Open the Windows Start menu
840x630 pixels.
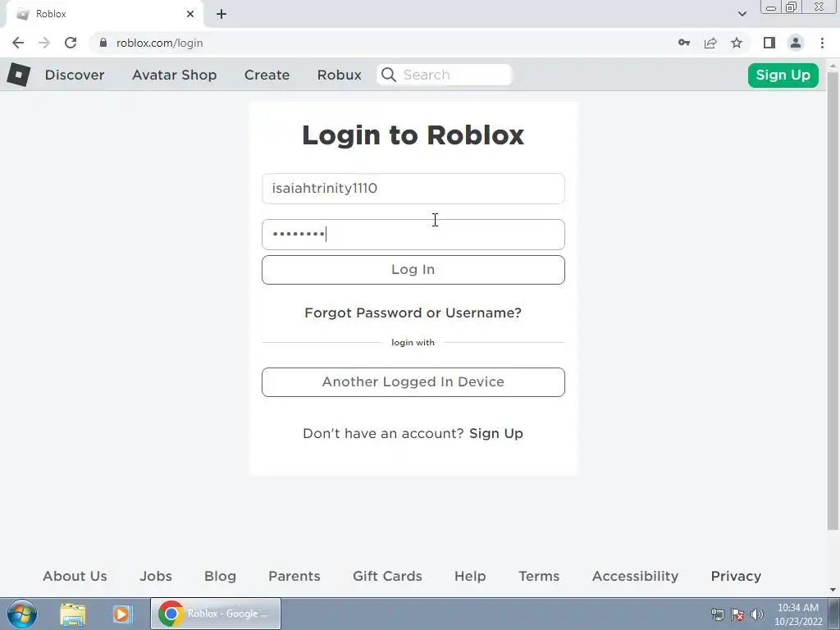tap(22, 614)
